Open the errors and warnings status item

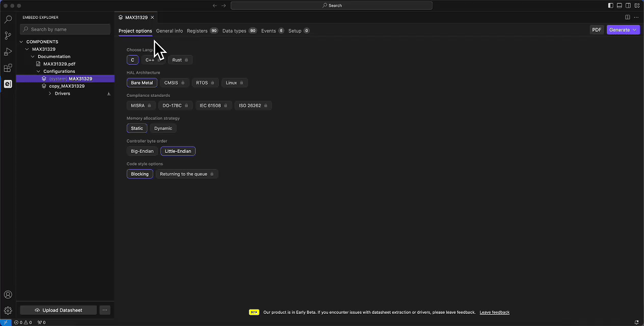point(23,322)
